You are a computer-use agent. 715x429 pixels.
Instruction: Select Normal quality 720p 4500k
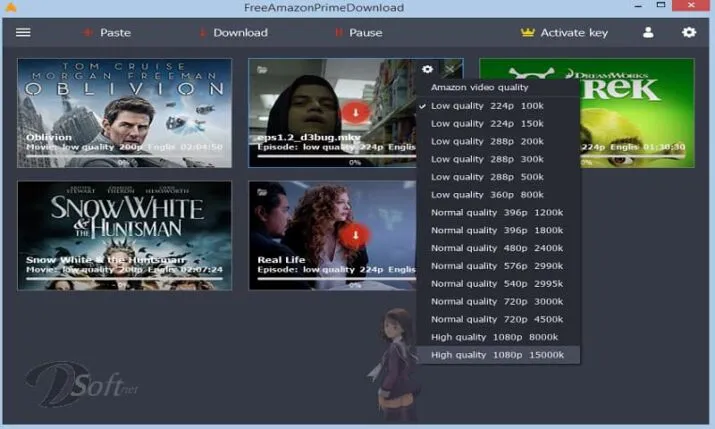point(498,319)
